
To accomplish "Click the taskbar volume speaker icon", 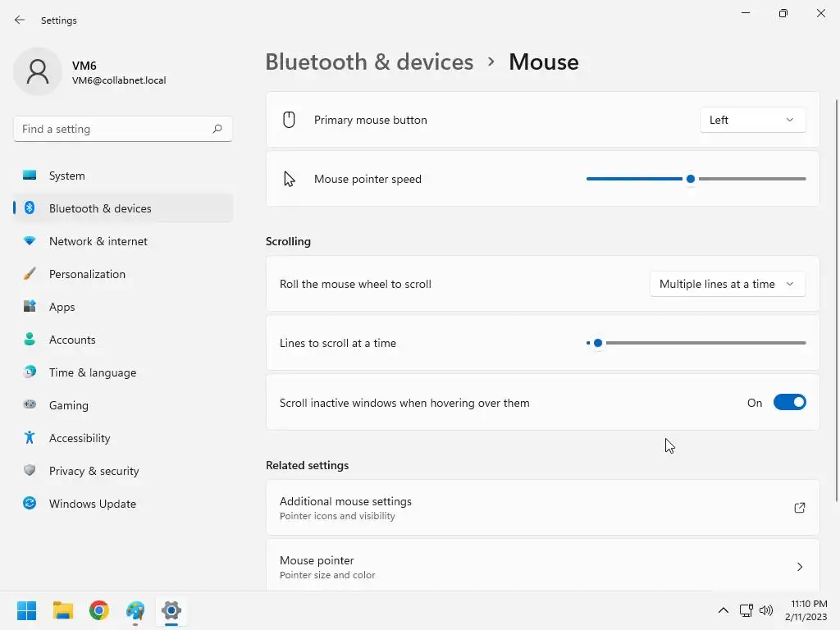I will click(x=767, y=610).
